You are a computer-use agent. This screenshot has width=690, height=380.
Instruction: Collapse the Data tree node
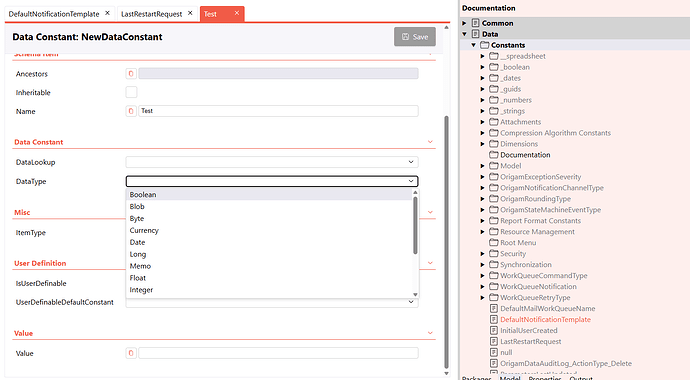click(x=464, y=34)
